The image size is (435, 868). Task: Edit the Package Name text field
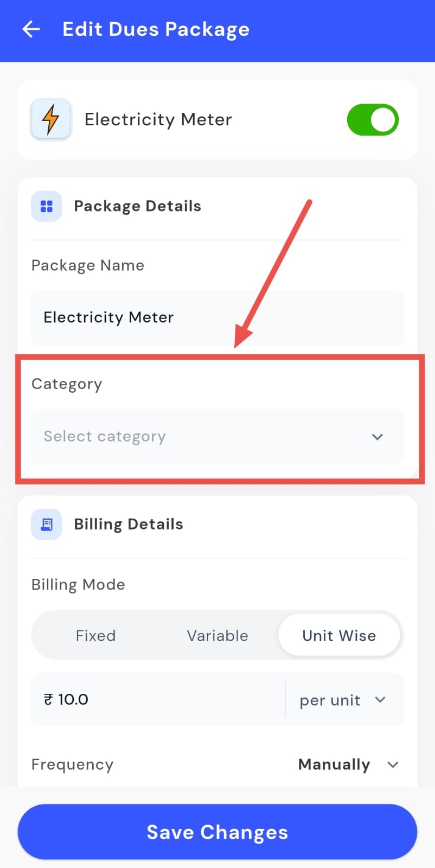point(217,317)
